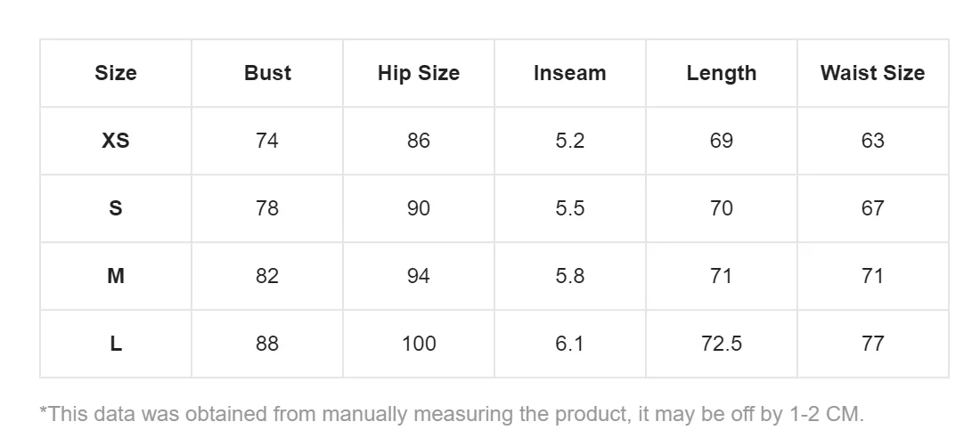Select the L length value 72.5

721,344
